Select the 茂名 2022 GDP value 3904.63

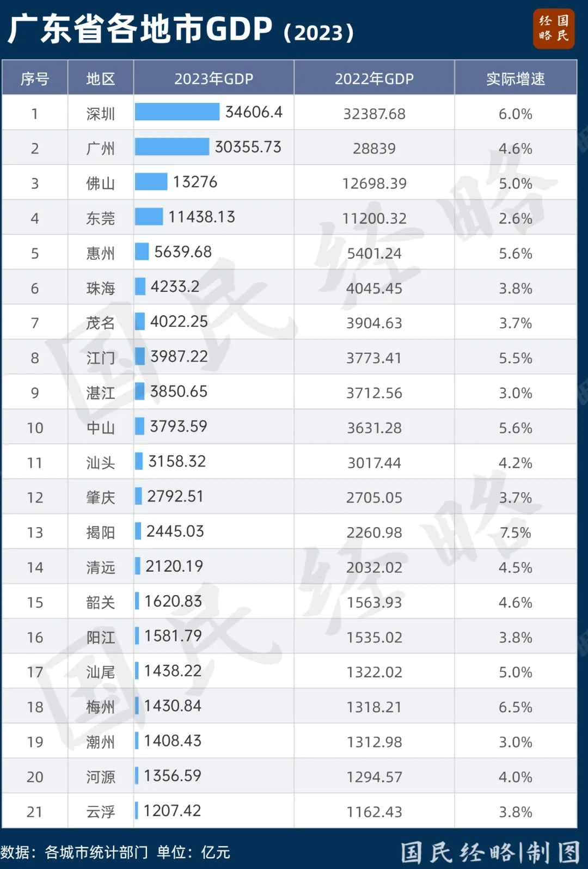click(x=374, y=323)
